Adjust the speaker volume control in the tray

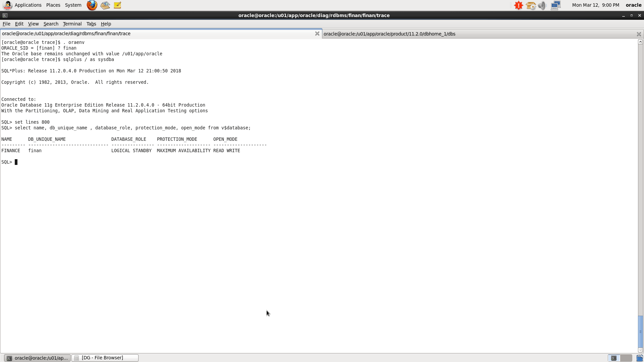click(542, 5)
